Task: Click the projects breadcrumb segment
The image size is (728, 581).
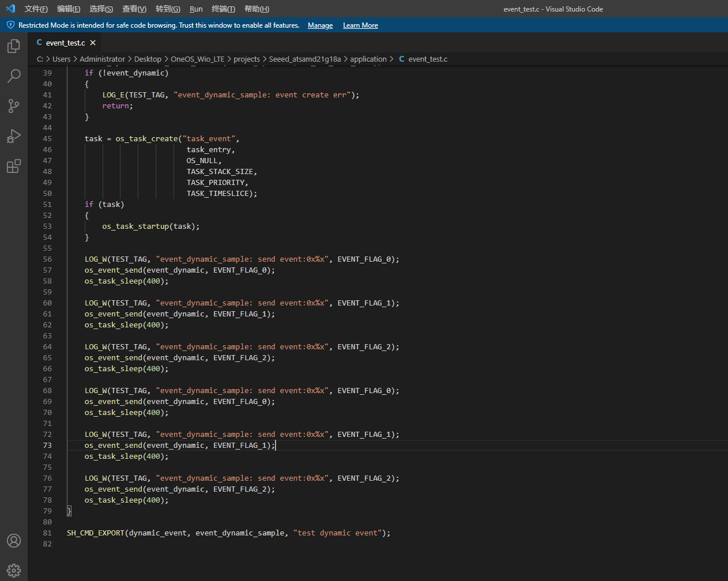Action: coord(247,59)
